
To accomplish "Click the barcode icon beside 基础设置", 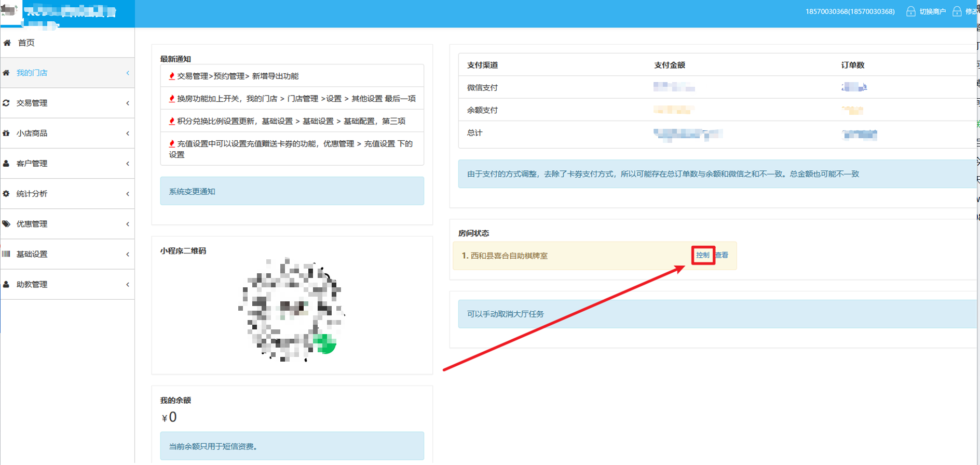I will [6, 254].
